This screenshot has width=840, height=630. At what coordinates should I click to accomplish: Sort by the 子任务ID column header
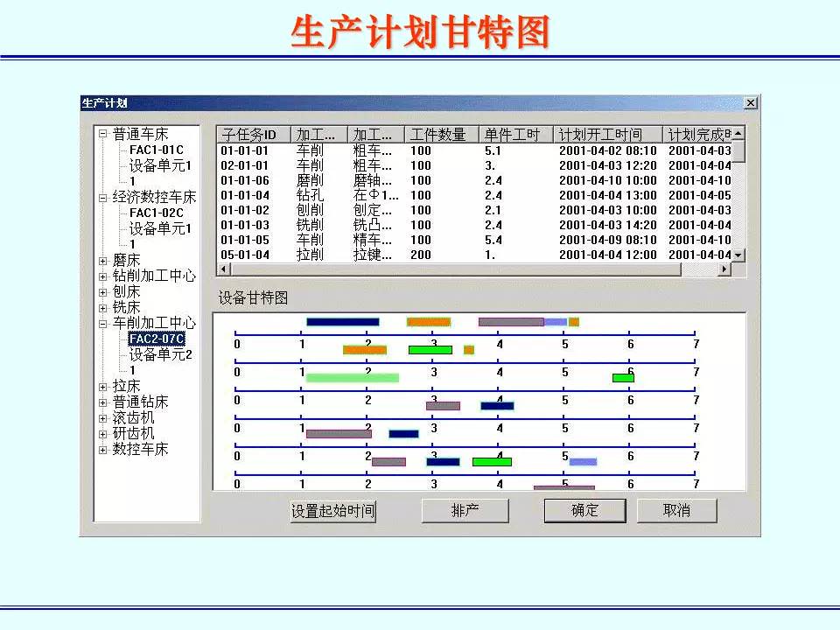[253, 135]
